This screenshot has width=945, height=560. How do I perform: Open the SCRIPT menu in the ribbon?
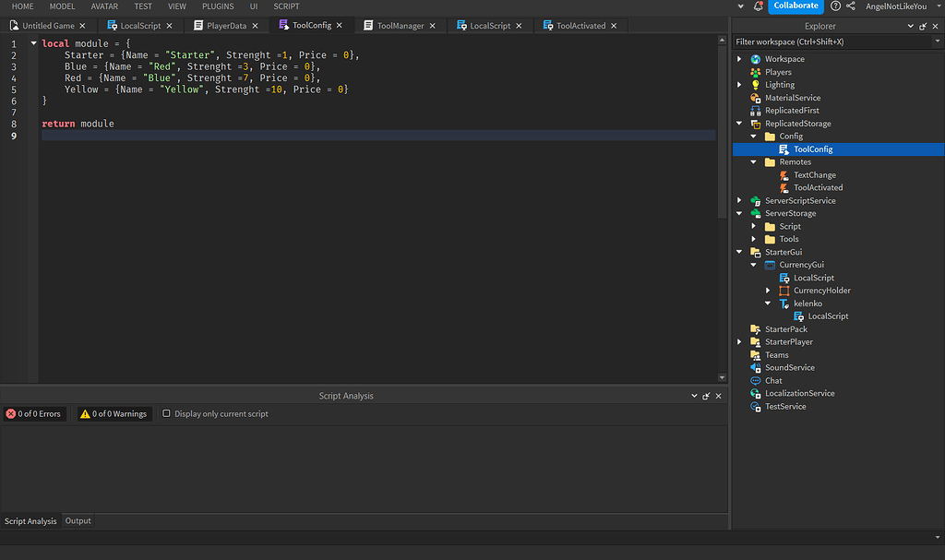click(x=286, y=6)
